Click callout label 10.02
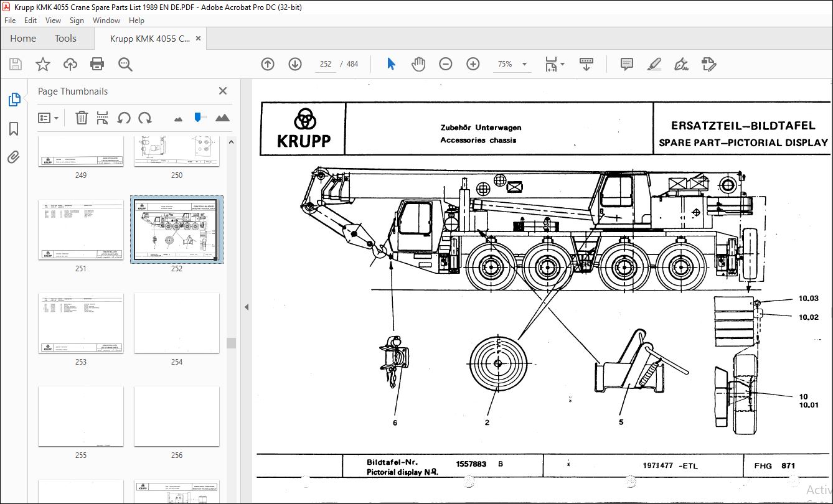This screenshot has height=504, width=833. [x=809, y=317]
